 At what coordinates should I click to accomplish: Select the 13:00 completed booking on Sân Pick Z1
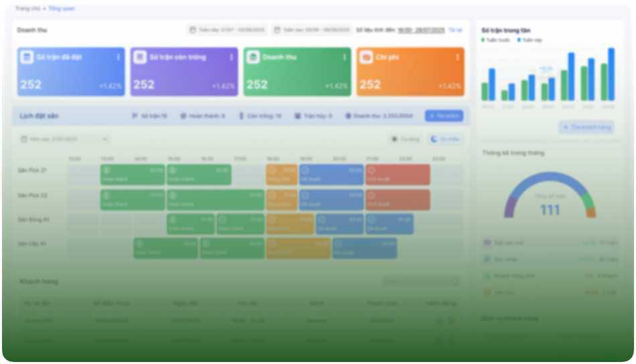click(133, 175)
